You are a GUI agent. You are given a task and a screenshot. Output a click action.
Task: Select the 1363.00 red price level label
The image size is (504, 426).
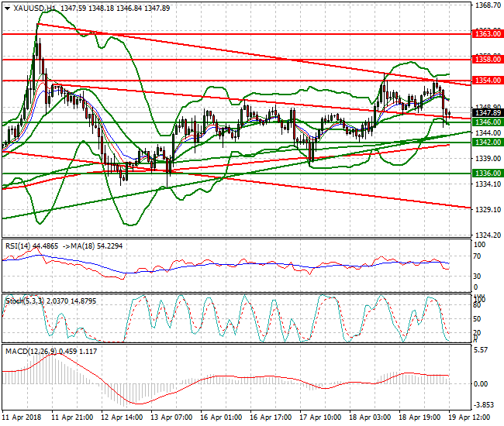488,34
